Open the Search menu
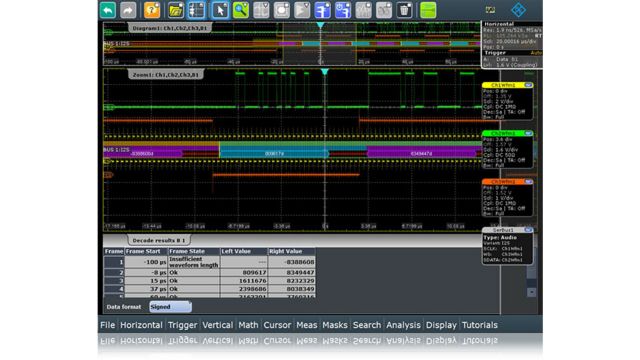The height and width of the screenshot is (360, 640). click(x=367, y=325)
